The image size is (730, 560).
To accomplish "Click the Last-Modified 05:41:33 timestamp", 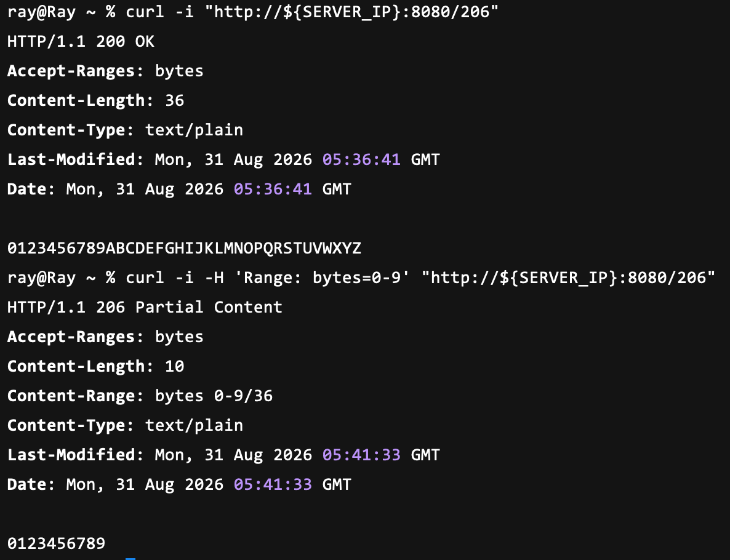I will [x=361, y=455].
